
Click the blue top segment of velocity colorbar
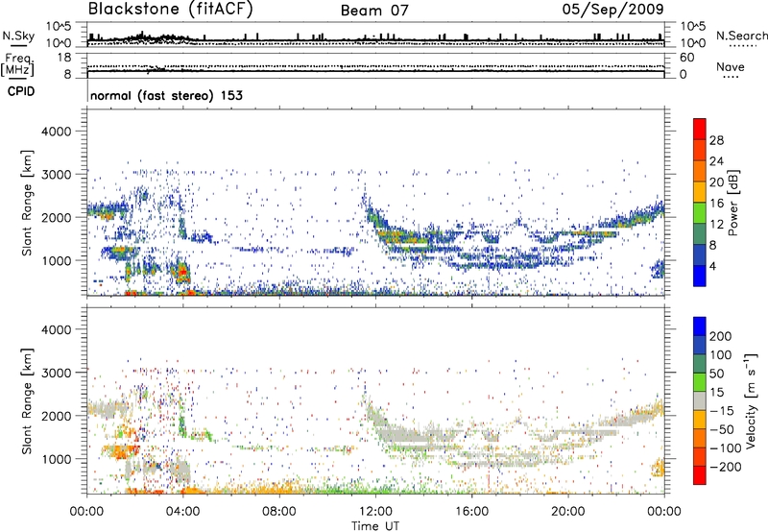point(700,326)
